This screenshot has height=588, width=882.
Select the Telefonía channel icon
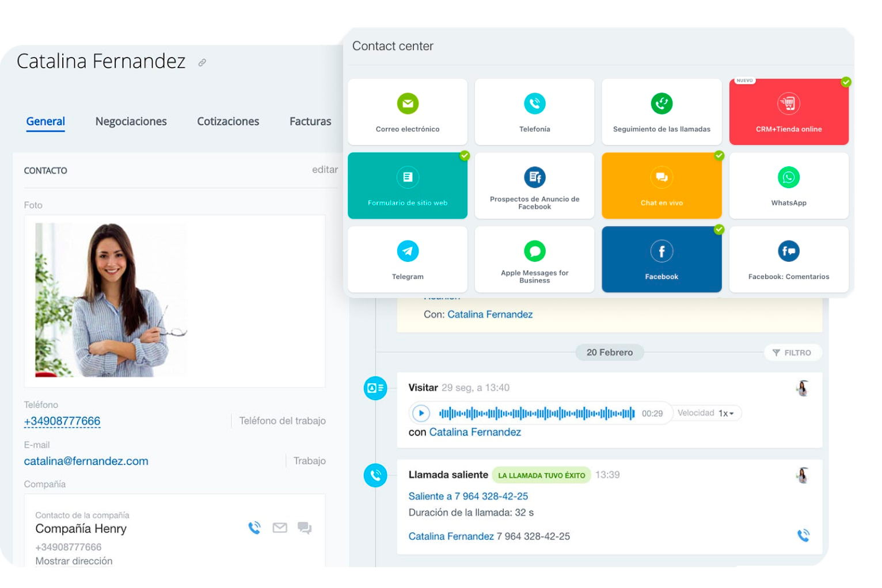pyautogui.click(x=534, y=104)
